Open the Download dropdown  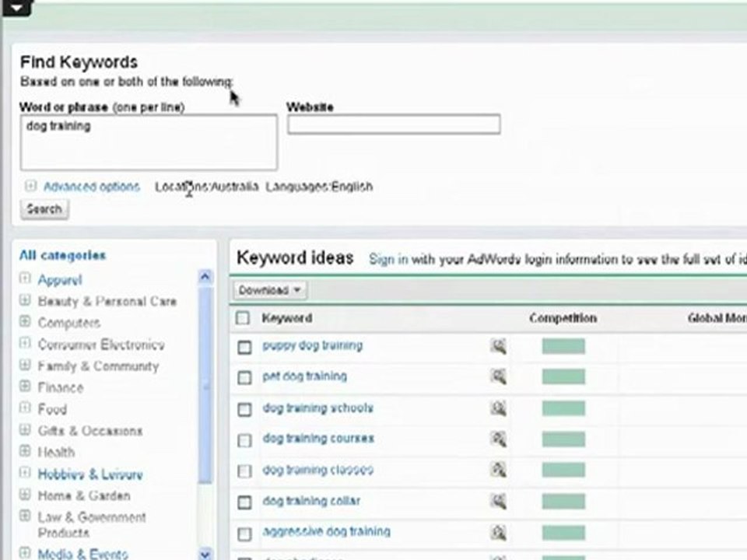tap(270, 290)
